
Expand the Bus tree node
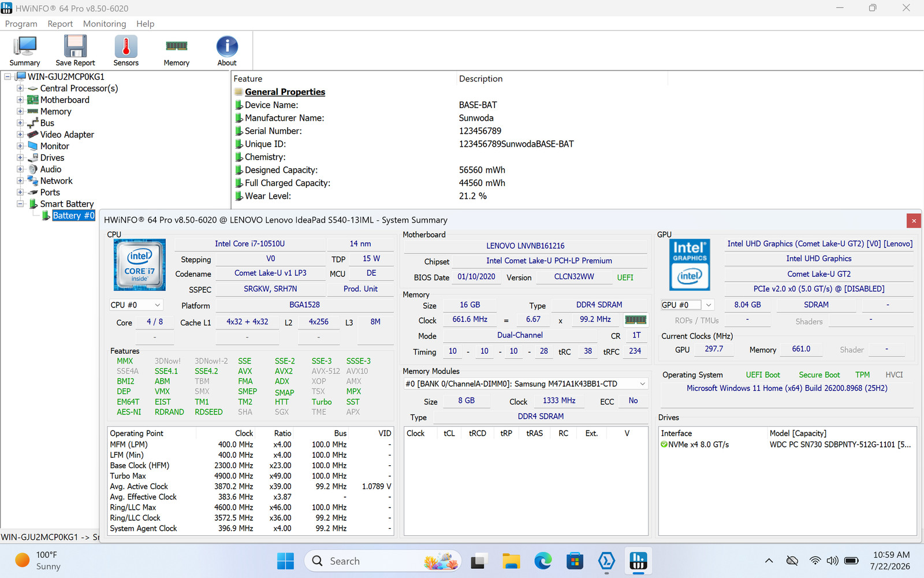20,123
